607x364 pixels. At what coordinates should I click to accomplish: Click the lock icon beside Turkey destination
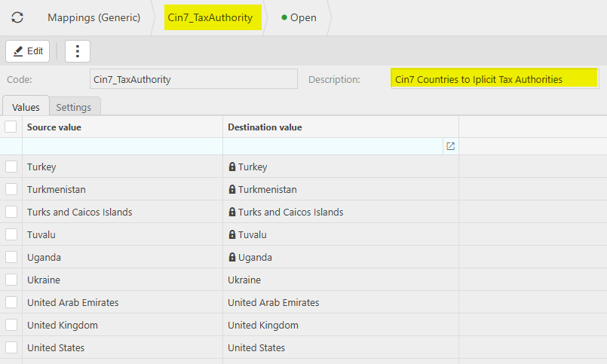tap(232, 167)
